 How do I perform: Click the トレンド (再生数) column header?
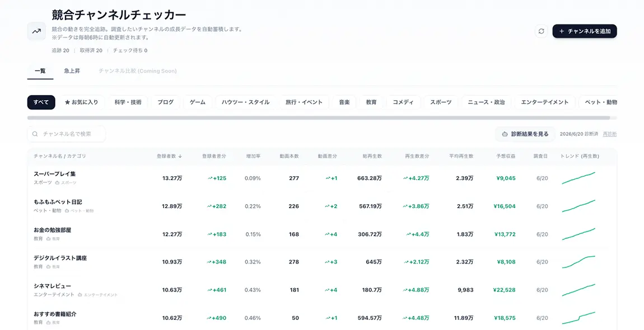tap(580, 156)
